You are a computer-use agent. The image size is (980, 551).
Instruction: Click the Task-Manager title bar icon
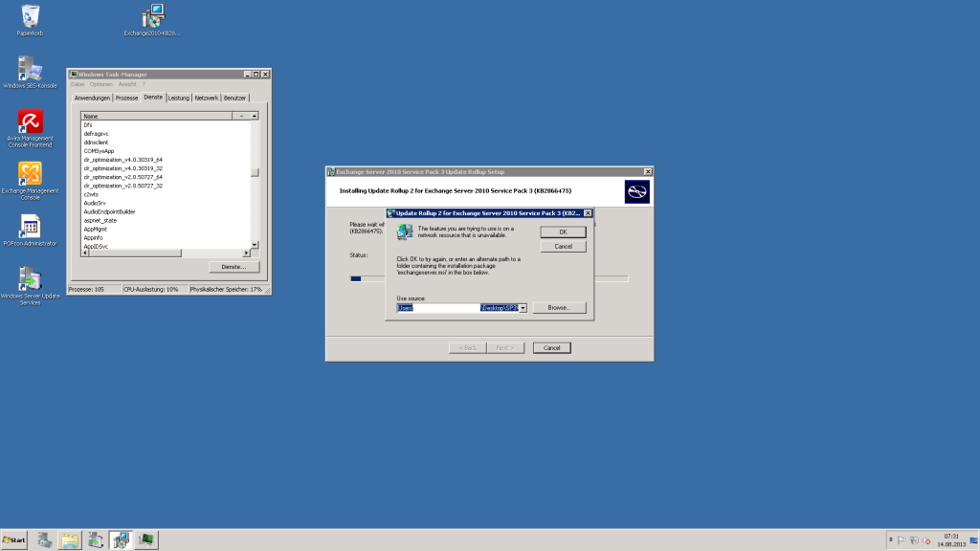73,74
